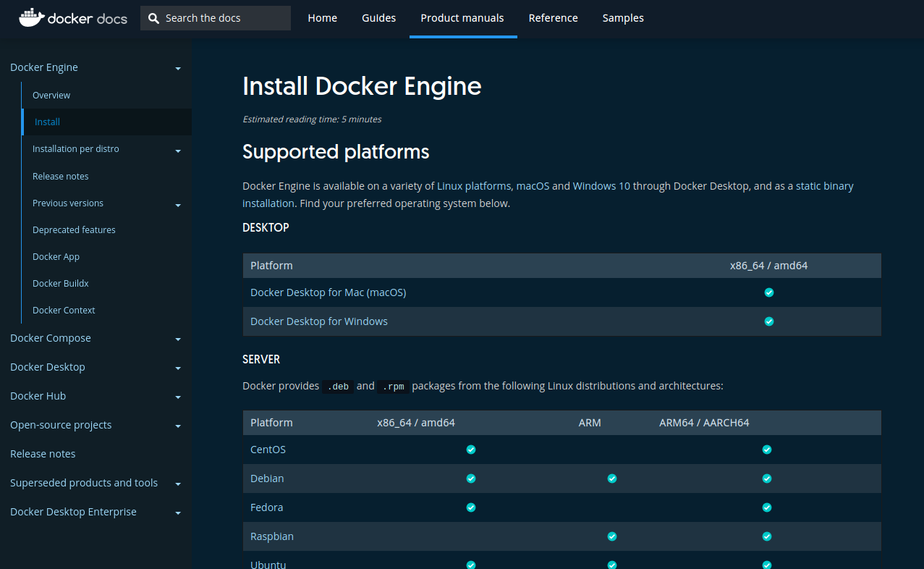Click the ARM column header in the server table
This screenshot has width=924, height=569.
tap(590, 423)
